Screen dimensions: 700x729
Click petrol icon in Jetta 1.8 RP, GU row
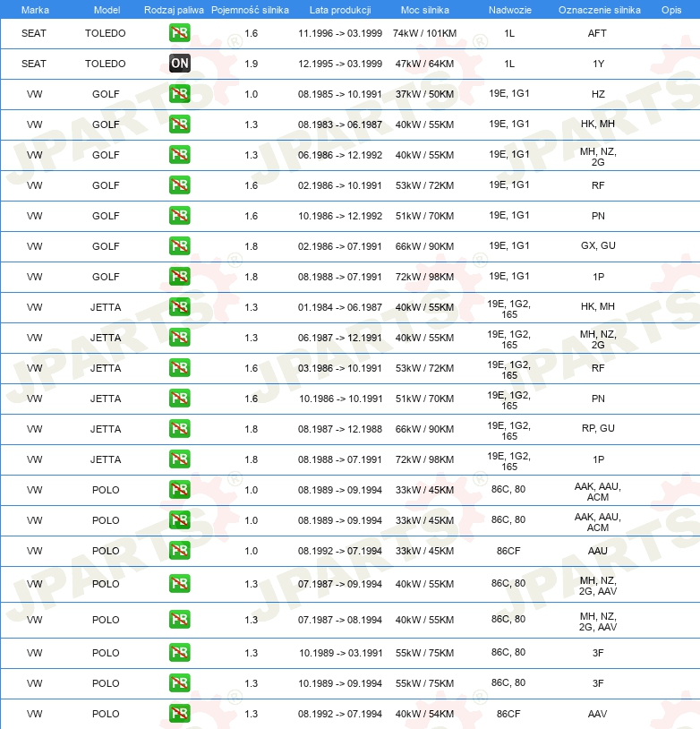[x=179, y=429]
